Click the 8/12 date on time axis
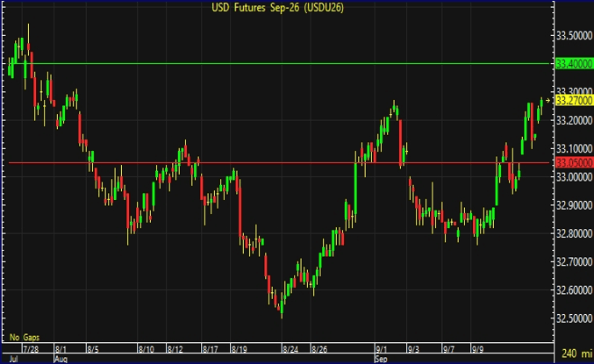594x364 pixels. (x=175, y=349)
